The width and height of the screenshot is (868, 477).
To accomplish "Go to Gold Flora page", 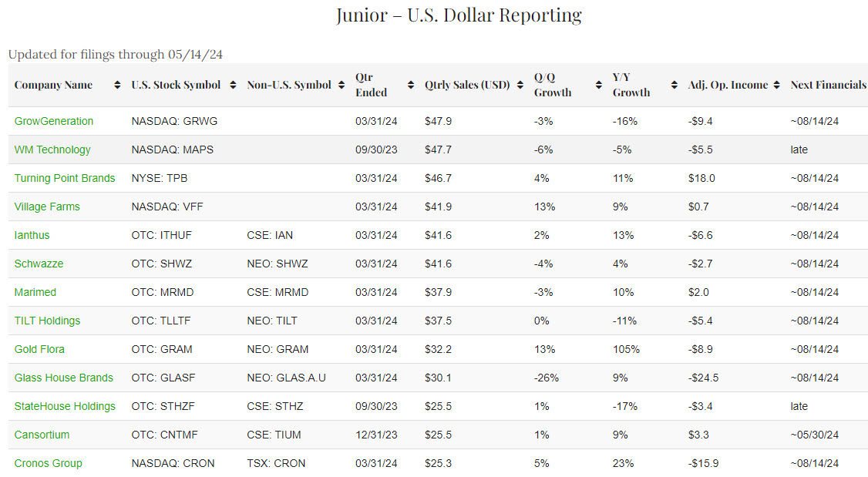I will [39, 349].
